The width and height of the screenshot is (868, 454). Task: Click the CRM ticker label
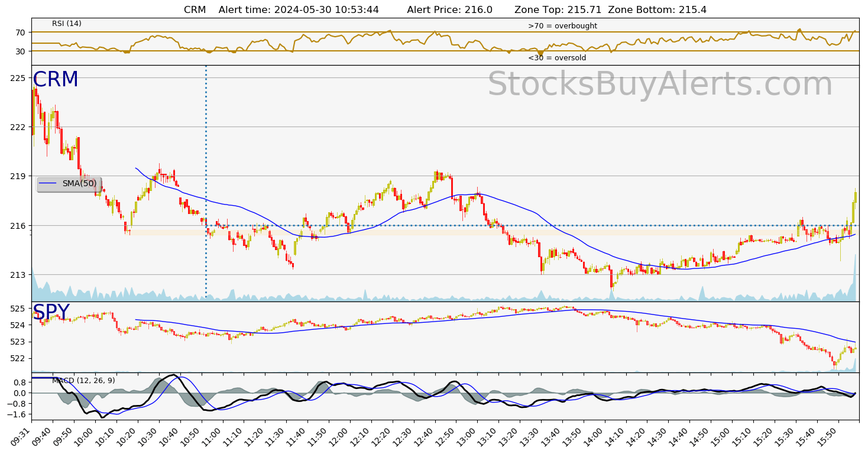pyautogui.click(x=56, y=80)
